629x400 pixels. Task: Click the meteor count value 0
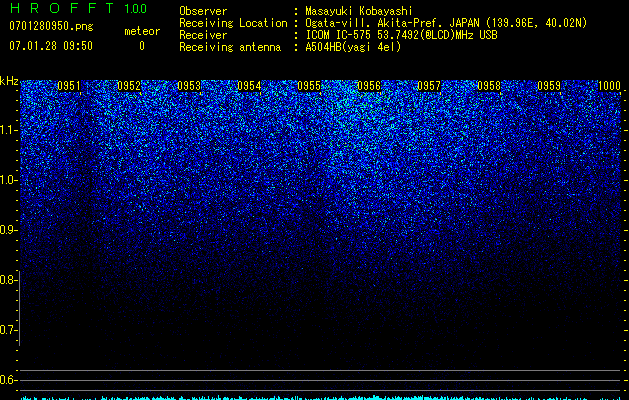pyautogui.click(x=142, y=46)
